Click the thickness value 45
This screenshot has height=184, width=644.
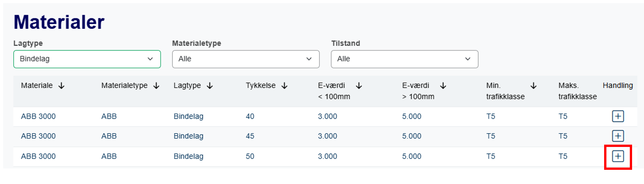[x=250, y=136]
